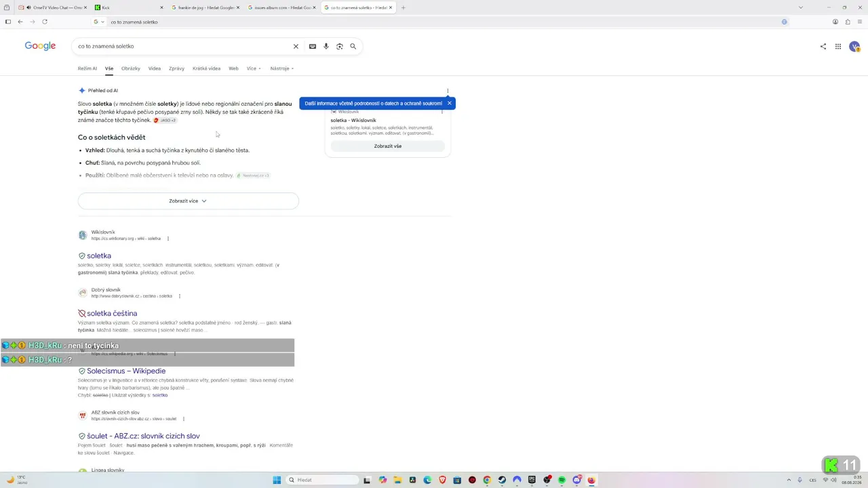Switch to Kick browser tab
Image resolution: width=868 pixels, height=488 pixels.
click(129, 7)
